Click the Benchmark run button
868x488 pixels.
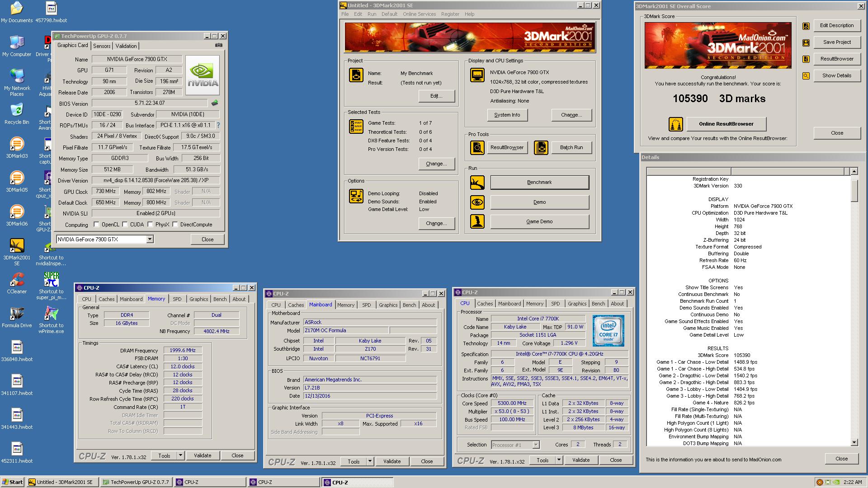(540, 182)
